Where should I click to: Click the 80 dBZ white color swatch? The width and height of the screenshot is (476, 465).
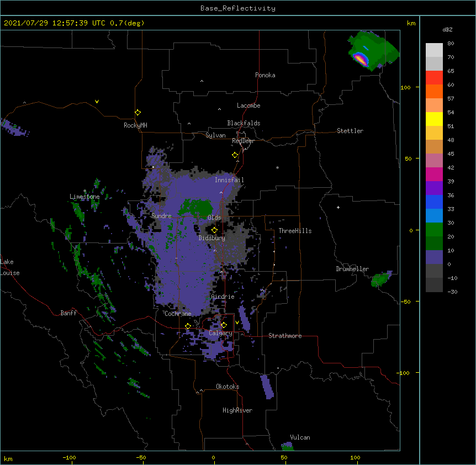434,50
